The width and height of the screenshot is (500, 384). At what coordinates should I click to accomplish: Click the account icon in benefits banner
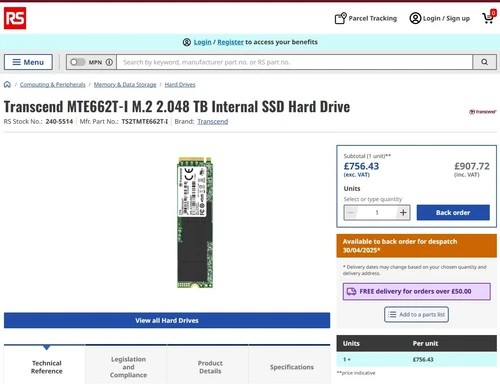click(187, 42)
